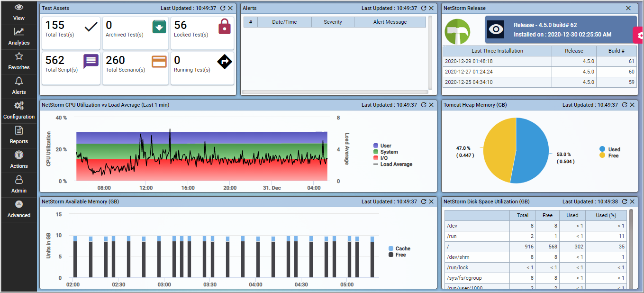
Task: Toggle the User series in CPU legend
Action: [x=382, y=146]
